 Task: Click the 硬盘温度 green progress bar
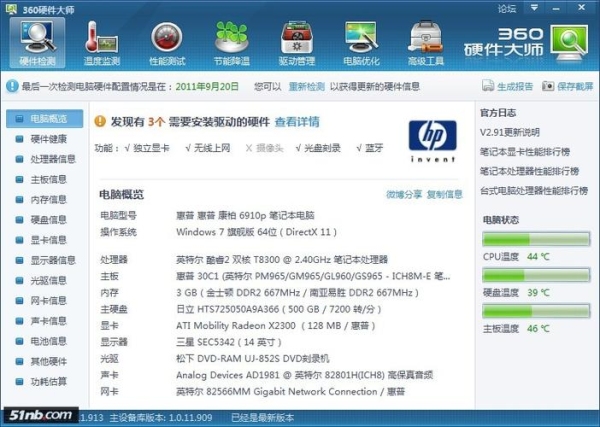coord(536,275)
